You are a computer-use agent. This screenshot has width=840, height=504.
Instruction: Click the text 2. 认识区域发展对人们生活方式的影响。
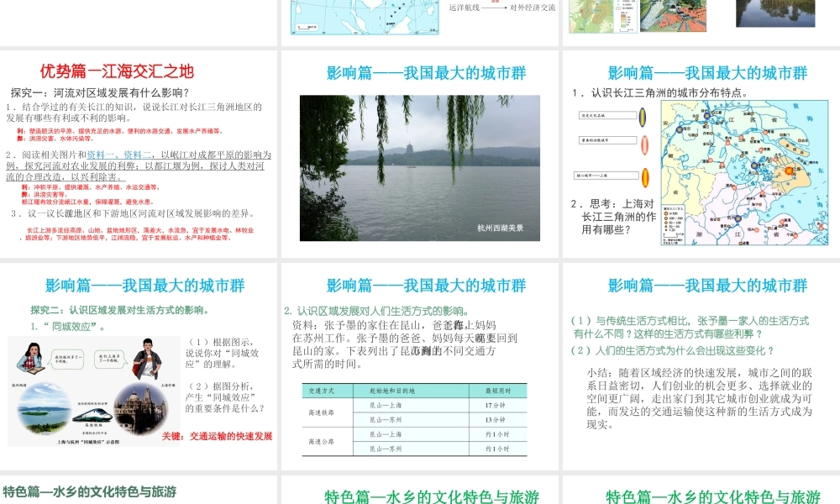(x=377, y=311)
